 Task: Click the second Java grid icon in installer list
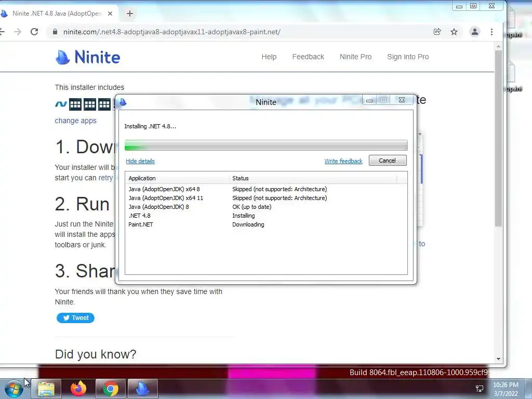point(90,104)
